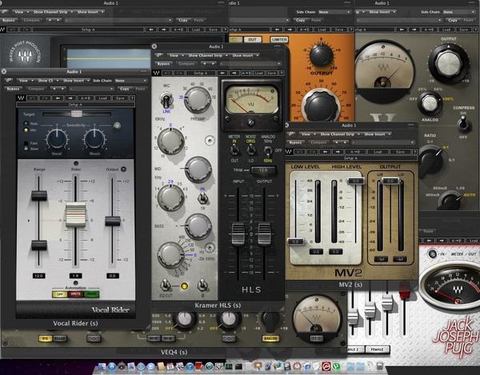The height and width of the screenshot is (375, 480).
Task: Open Show Channel Strip dropdown in Kramer HLS
Action: (x=206, y=55)
